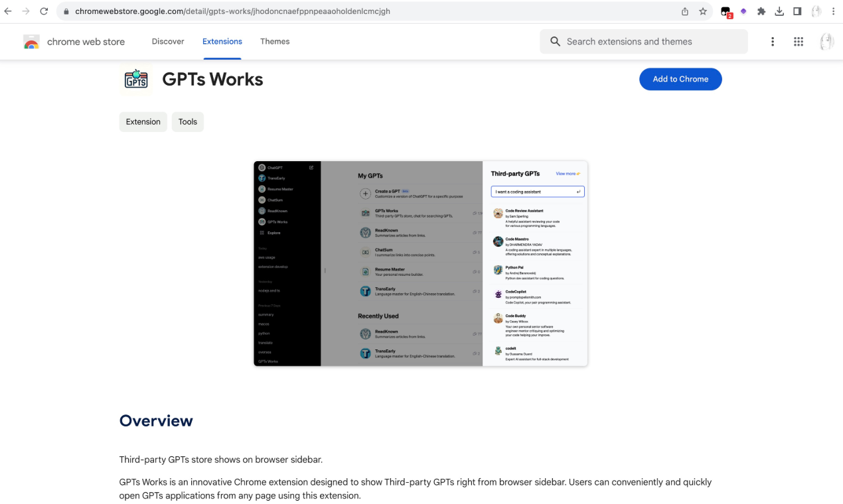This screenshot has width=843, height=504.
Task: Add GPTs Works to Chrome
Action: [x=680, y=79]
